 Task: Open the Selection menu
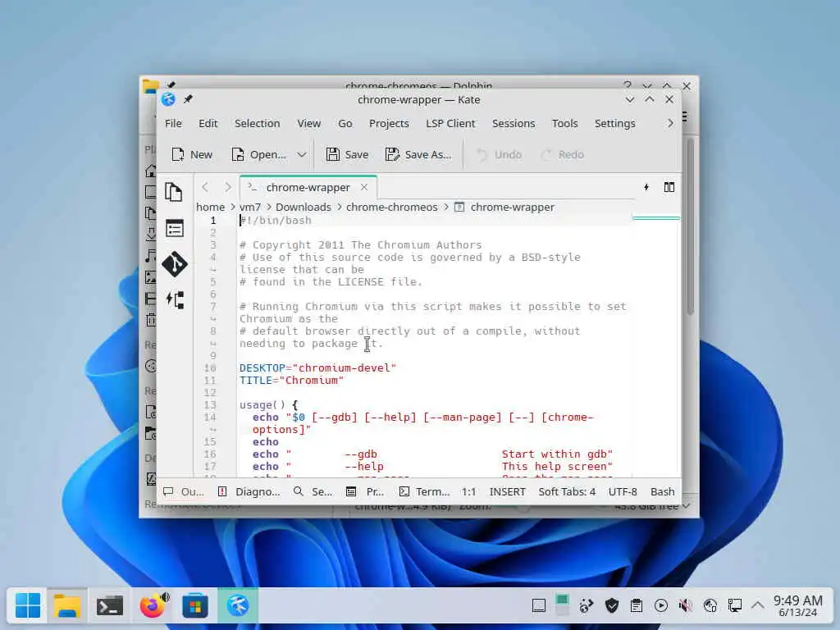coord(257,124)
